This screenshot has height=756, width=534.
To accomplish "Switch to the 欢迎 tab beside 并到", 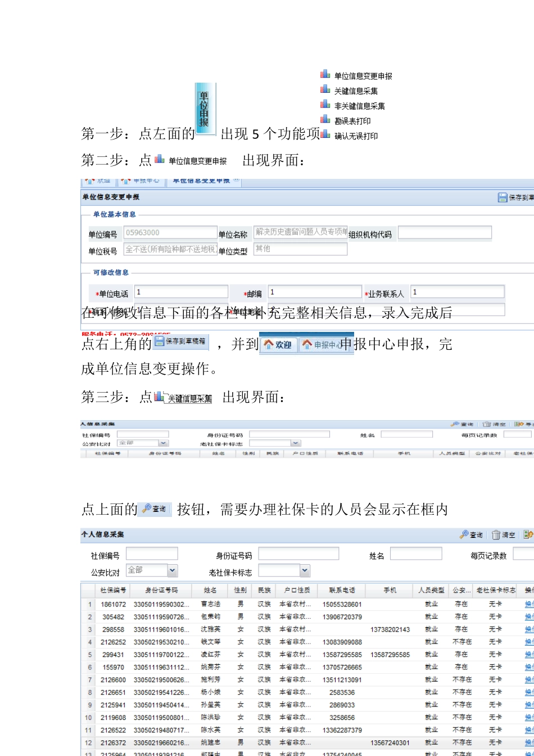I will coord(278,344).
